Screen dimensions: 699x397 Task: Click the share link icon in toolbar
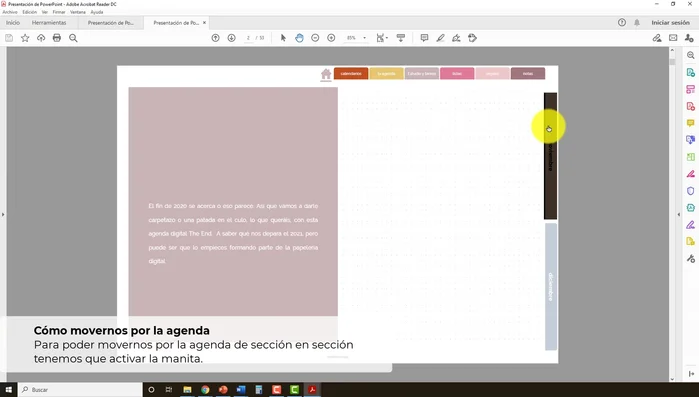click(657, 38)
